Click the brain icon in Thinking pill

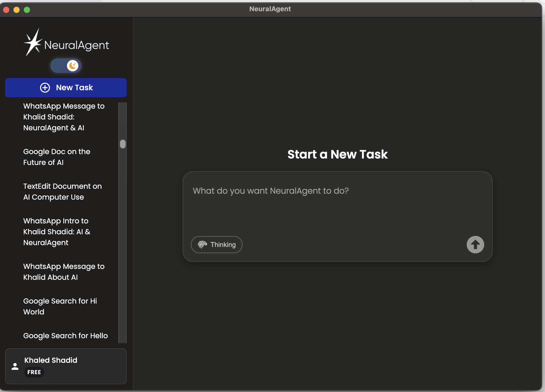pos(202,244)
